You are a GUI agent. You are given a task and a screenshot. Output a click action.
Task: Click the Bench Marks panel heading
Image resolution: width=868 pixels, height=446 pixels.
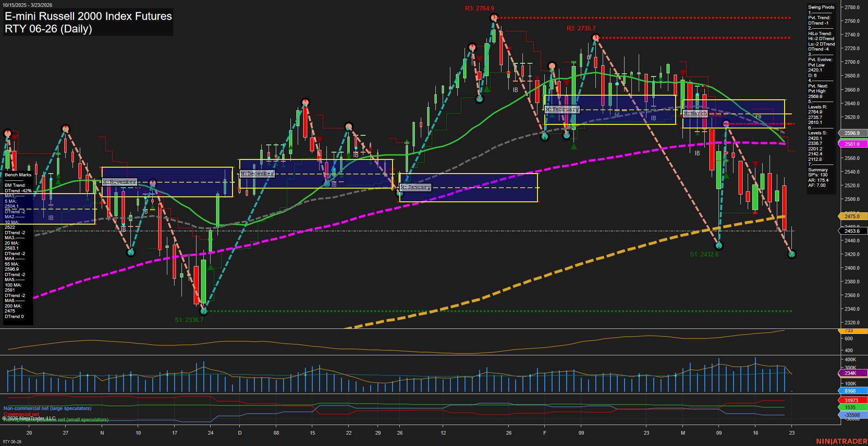(18, 175)
